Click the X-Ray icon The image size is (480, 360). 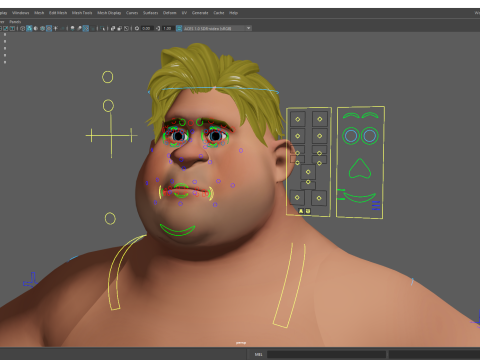[x=113, y=28]
